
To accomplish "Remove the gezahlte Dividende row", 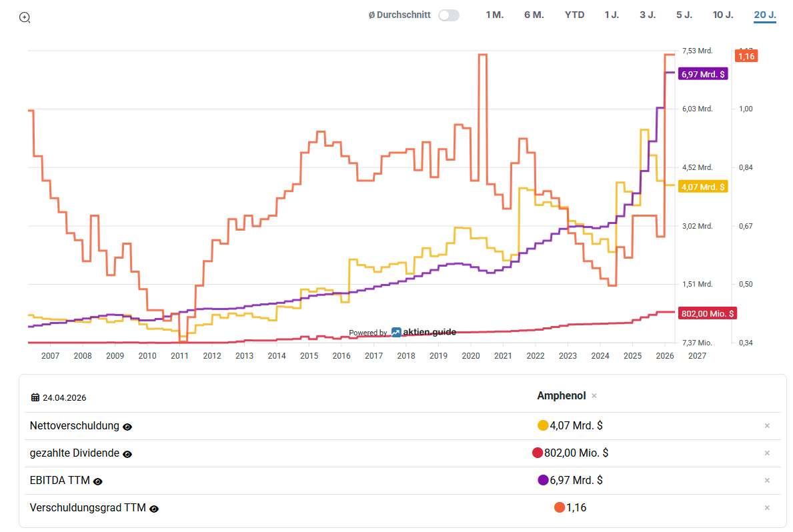I will click(767, 453).
